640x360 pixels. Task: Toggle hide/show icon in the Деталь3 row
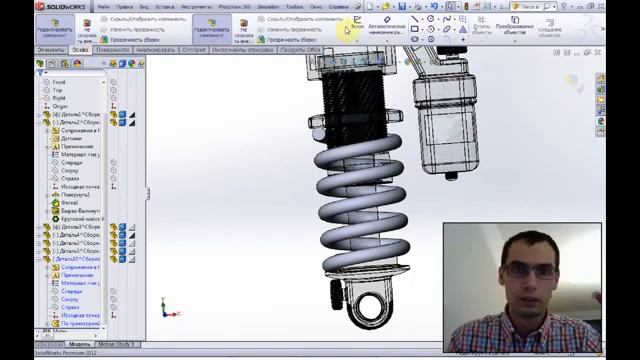pyautogui.click(x=113, y=227)
